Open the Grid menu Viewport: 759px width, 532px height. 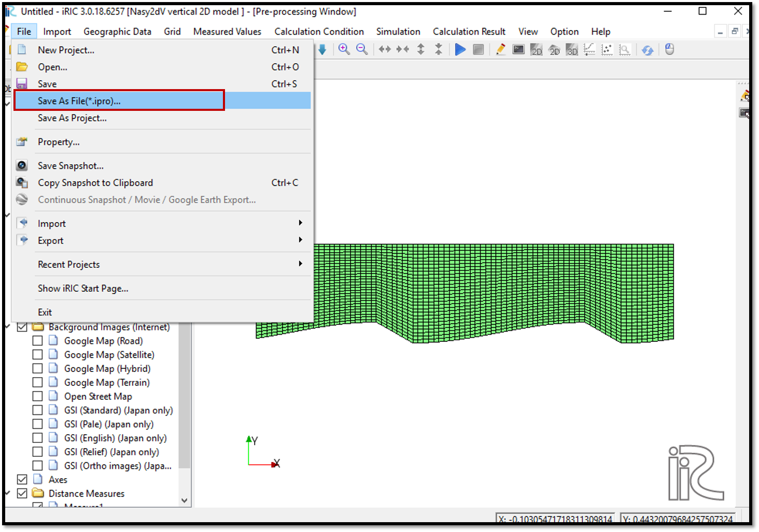(x=173, y=32)
